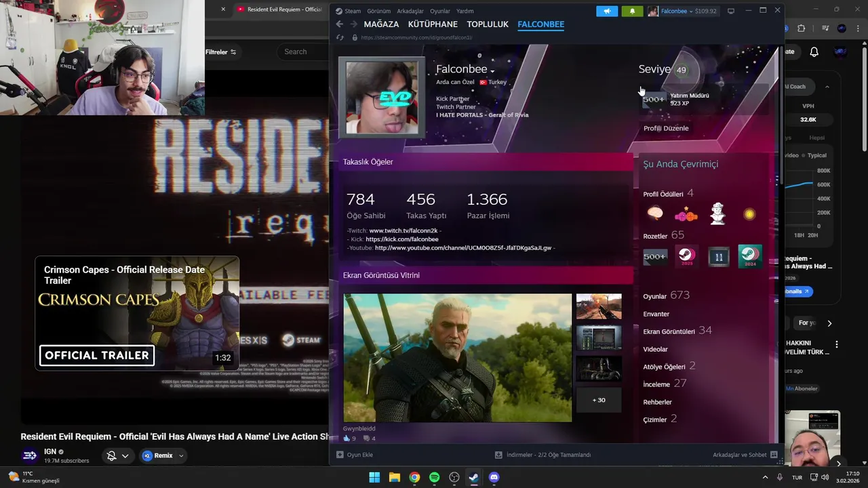Expand the Falconbee persona name arrow
This screenshot has width=868, height=488.
click(x=492, y=71)
